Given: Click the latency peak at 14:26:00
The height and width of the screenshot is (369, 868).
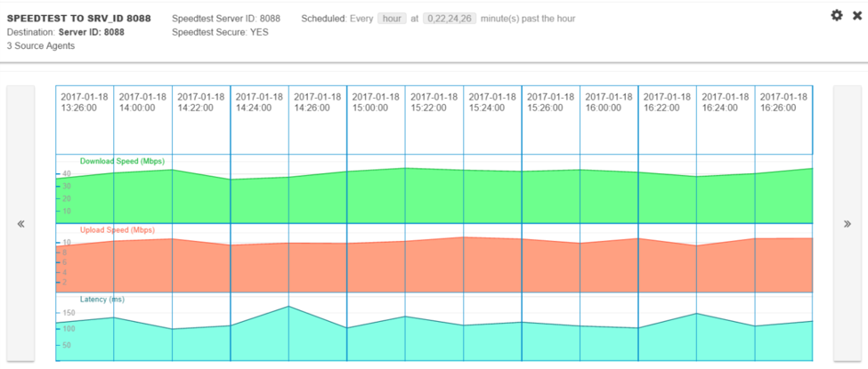Looking at the screenshot, I should tap(289, 306).
